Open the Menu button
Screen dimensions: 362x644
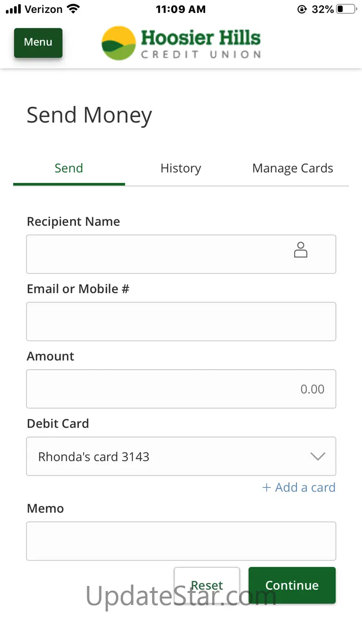pos(38,43)
